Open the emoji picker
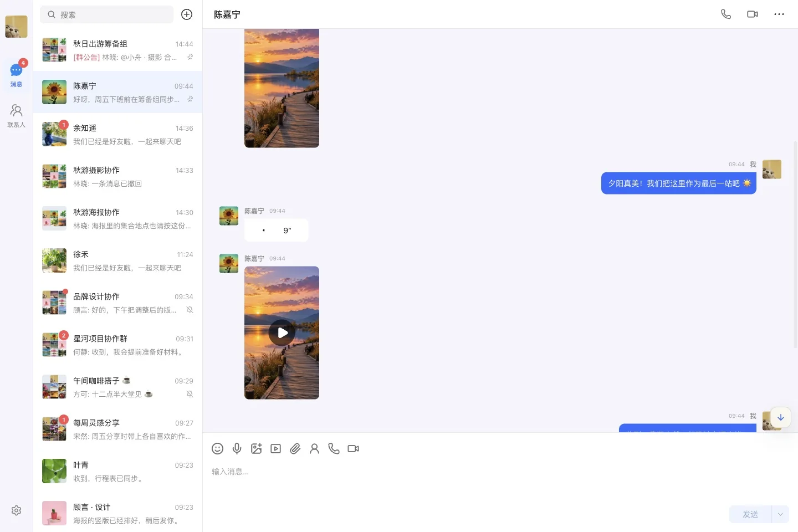798x532 pixels. point(217,448)
